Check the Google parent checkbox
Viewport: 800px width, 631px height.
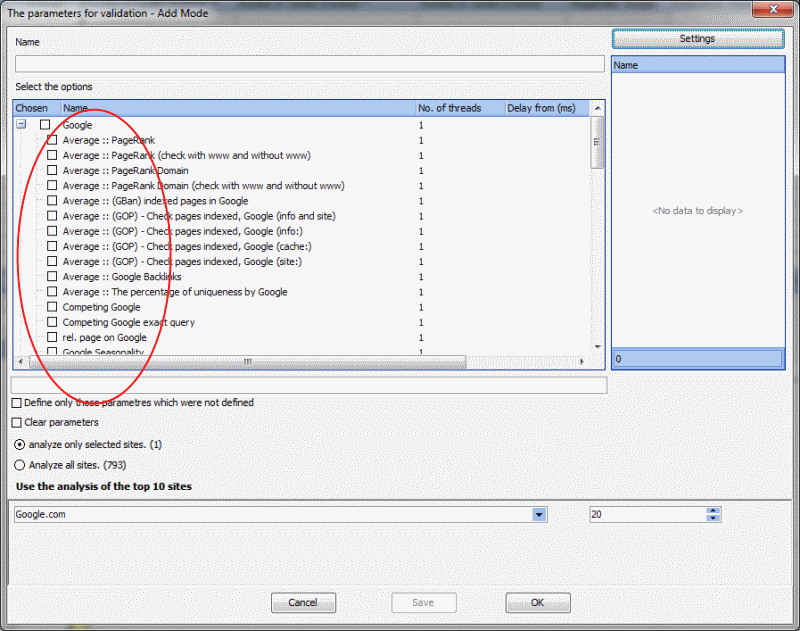pyautogui.click(x=45, y=125)
